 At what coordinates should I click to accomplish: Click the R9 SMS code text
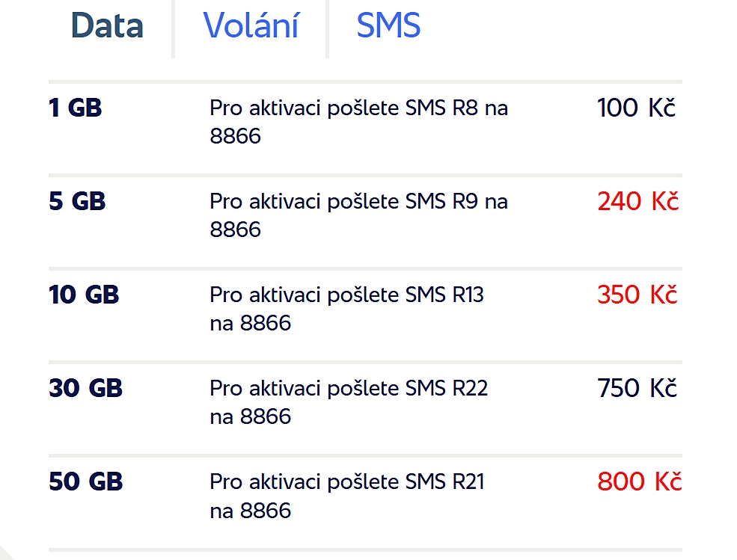pyautogui.click(x=465, y=202)
